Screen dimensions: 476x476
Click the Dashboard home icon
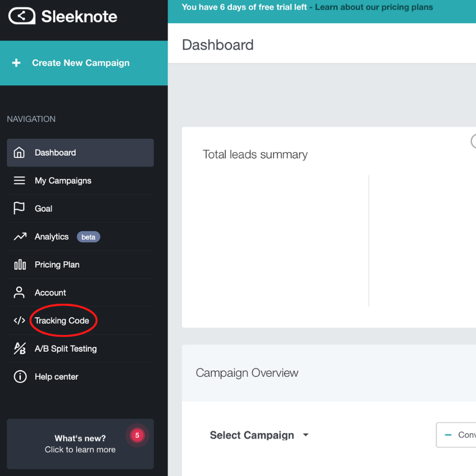(x=19, y=152)
